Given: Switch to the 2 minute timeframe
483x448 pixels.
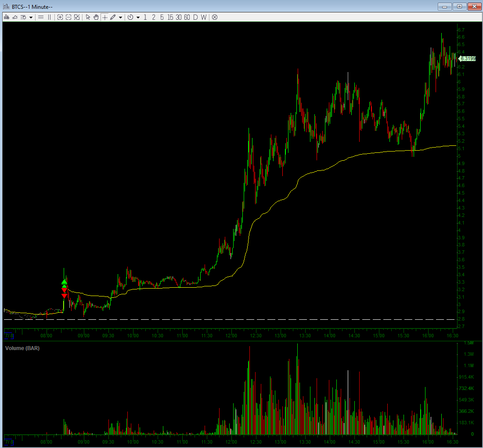Looking at the screenshot, I should [153, 17].
